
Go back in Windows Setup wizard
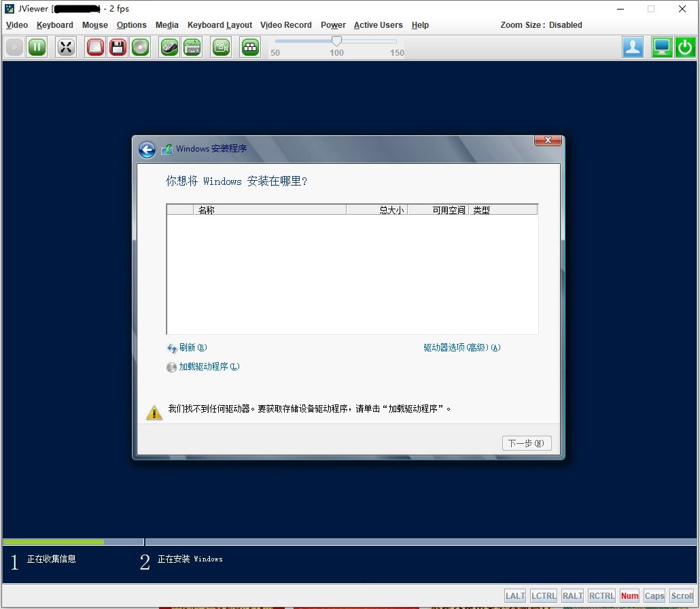147,150
